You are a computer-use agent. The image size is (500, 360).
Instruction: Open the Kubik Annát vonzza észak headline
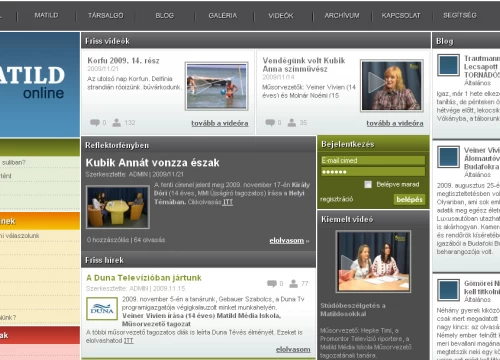pyautogui.click(x=152, y=163)
